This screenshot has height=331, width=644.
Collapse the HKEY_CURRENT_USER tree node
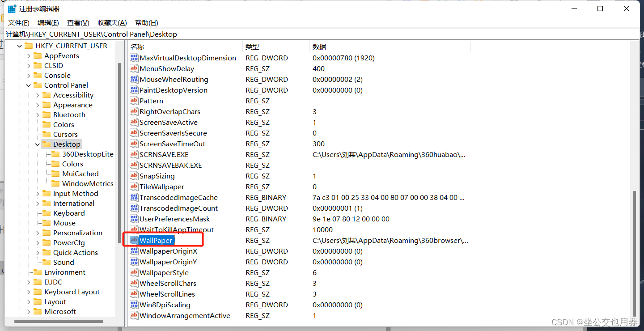point(19,46)
